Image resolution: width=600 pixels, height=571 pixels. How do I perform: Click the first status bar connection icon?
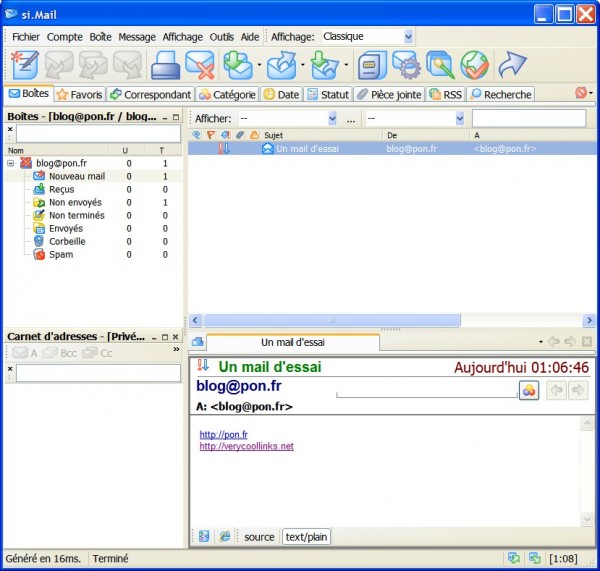tap(514, 558)
